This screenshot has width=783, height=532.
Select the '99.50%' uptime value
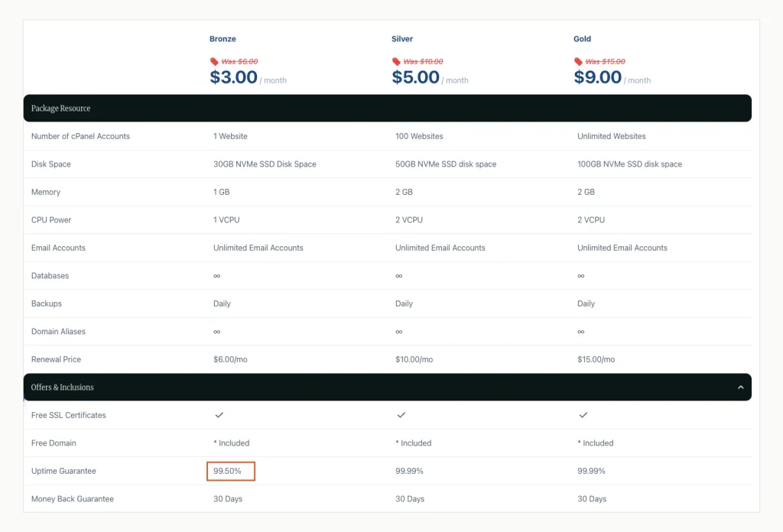tap(227, 471)
